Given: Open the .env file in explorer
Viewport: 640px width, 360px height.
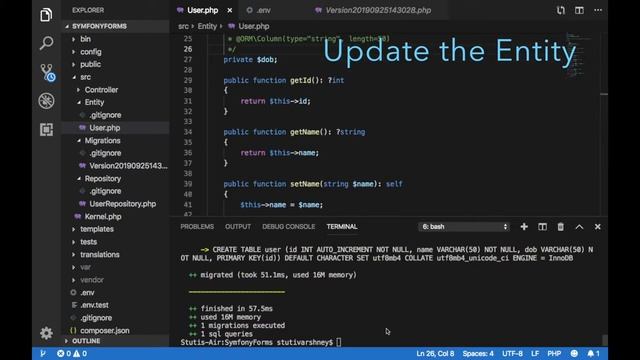Looking at the screenshot, I should tap(115, 293).
